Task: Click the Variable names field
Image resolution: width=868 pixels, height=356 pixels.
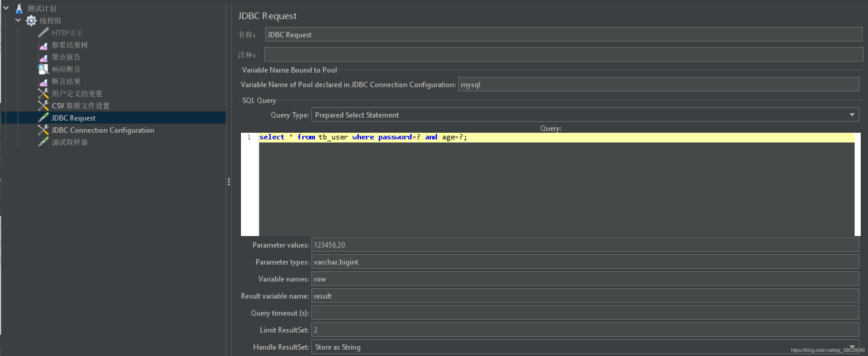Action: 585,279
